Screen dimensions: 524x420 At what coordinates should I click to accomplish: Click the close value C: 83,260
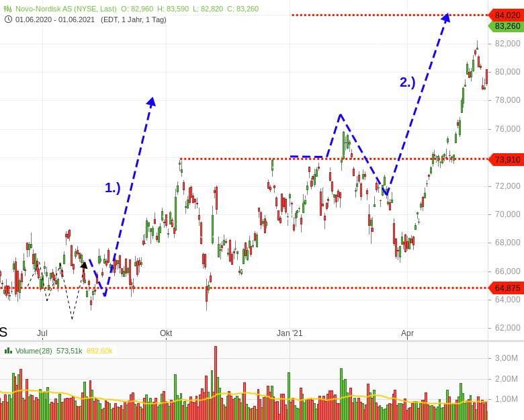pyautogui.click(x=243, y=9)
